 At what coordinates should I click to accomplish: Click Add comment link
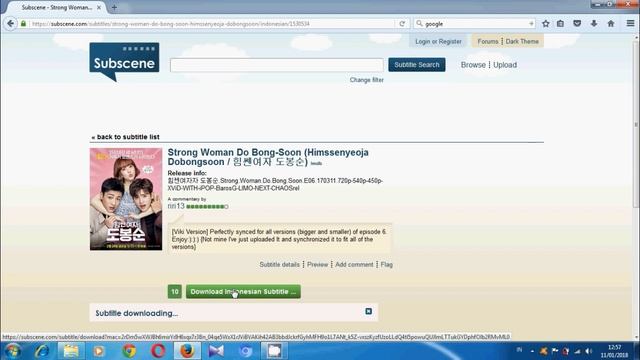354,264
